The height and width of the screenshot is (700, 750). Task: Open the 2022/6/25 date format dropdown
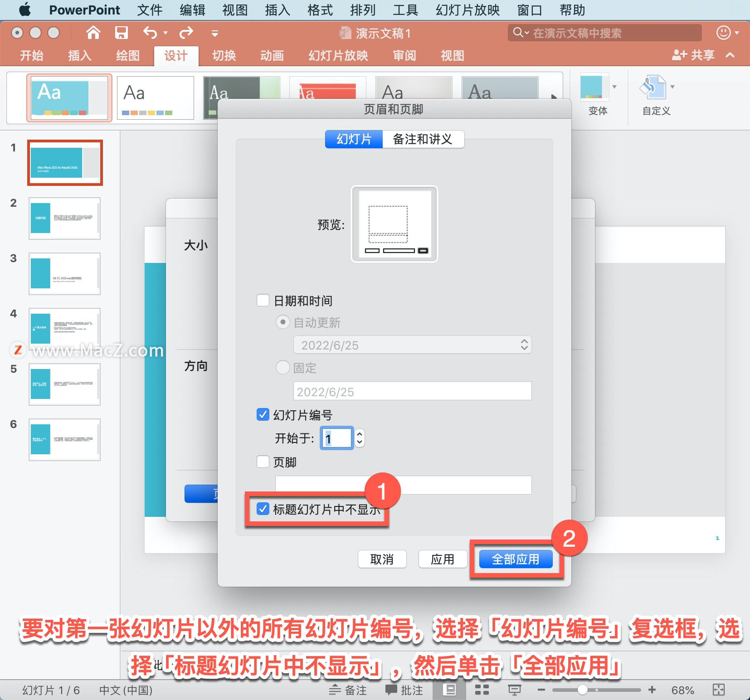click(x=412, y=345)
